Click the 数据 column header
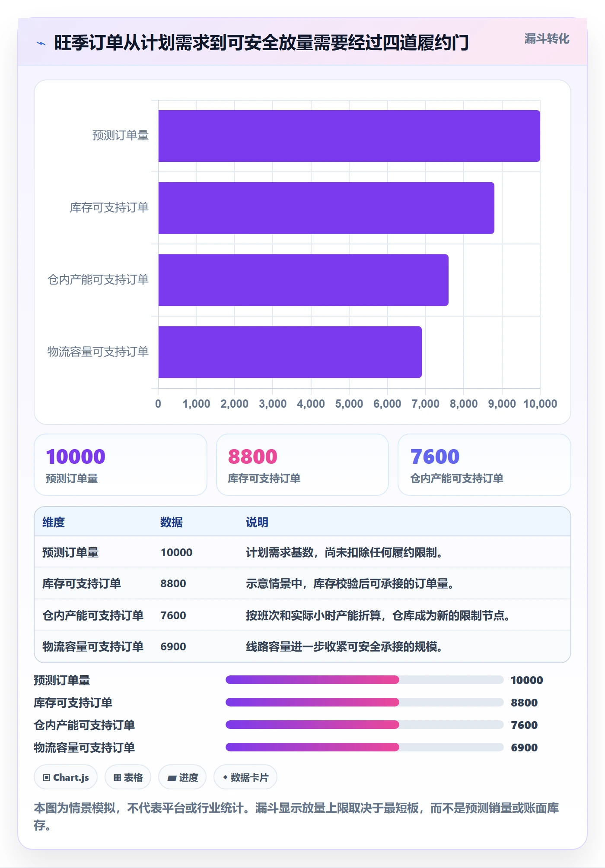 [172, 522]
